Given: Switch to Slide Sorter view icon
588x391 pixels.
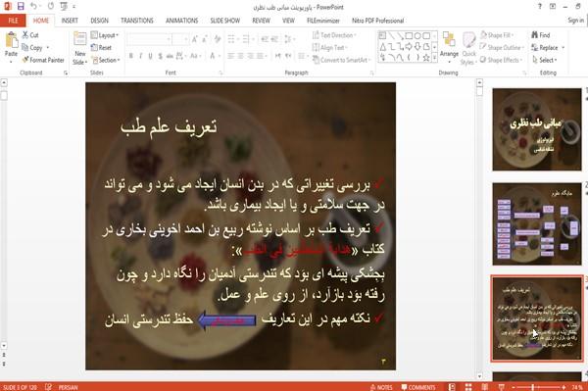Looking at the screenshot, I should pyautogui.click(x=468, y=387).
